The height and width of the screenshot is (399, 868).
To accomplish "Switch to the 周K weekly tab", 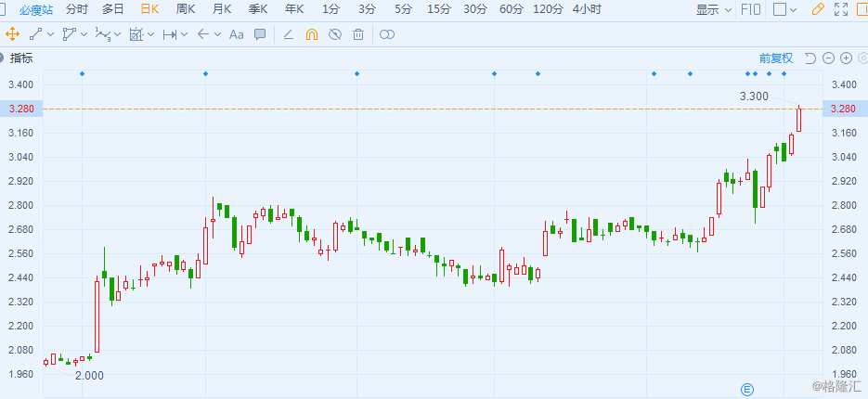I will [186, 9].
